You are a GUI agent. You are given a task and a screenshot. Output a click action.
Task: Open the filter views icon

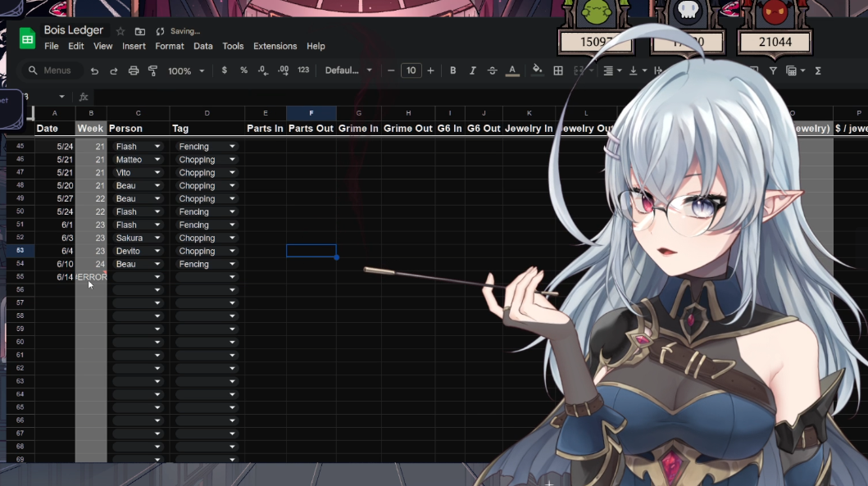pos(795,70)
